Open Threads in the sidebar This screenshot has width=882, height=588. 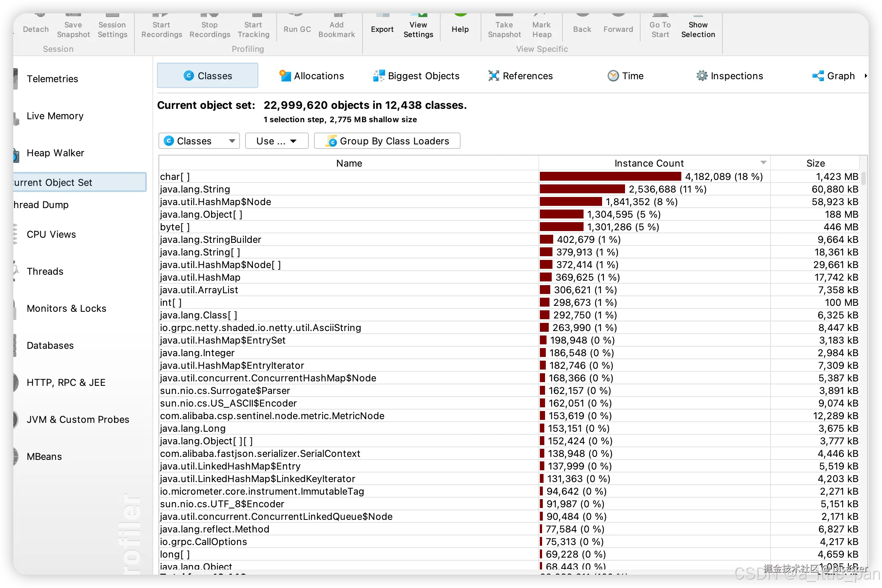(x=45, y=271)
